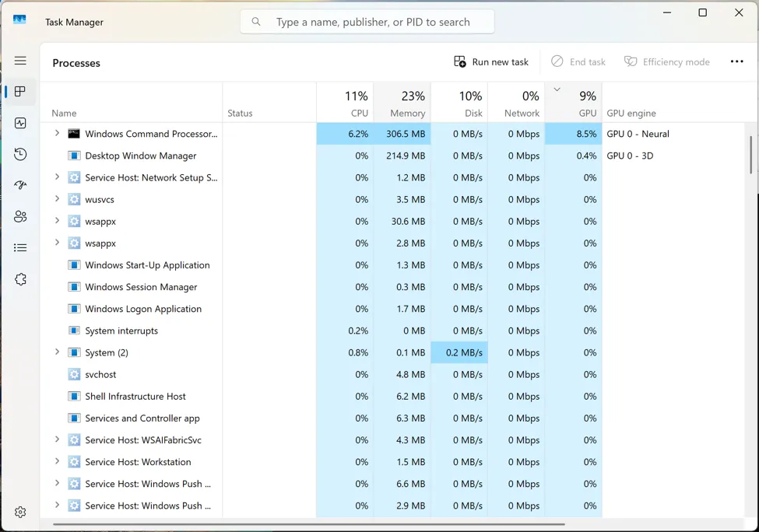Select the Processes page icon in sidebar

click(x=20, y=92)
